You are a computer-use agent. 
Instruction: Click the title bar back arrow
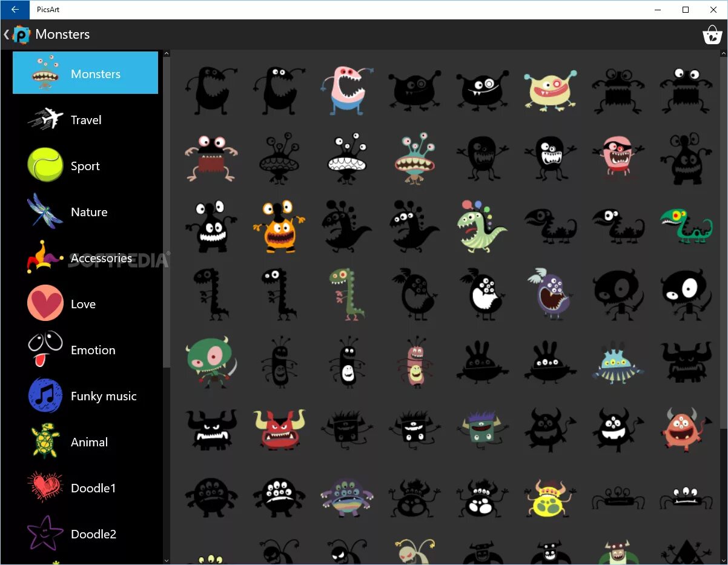pyautogui.click(x=15, y=10)
